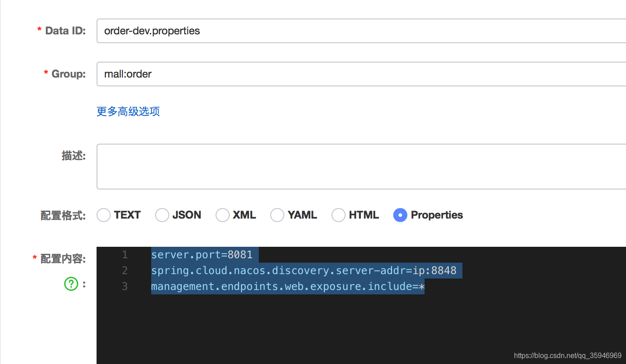This screenshot has width=626, height=364.
Task: Click the server.port=8081 line in editor
Action: pos(202,255)
